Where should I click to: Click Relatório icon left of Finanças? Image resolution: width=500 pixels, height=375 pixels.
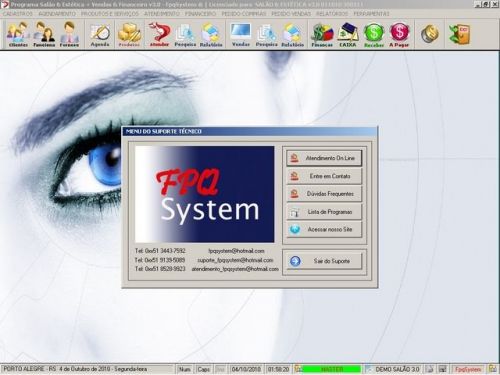pos(292,34)
